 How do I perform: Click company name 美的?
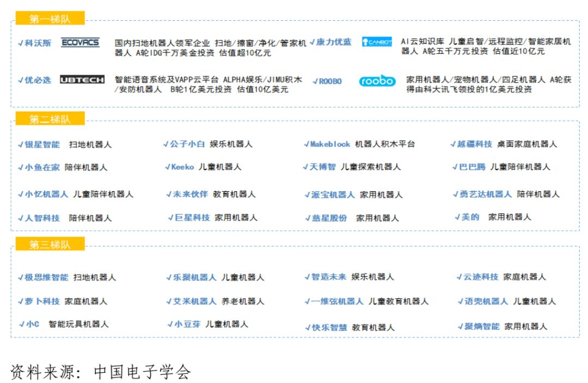tap(470, 217)
